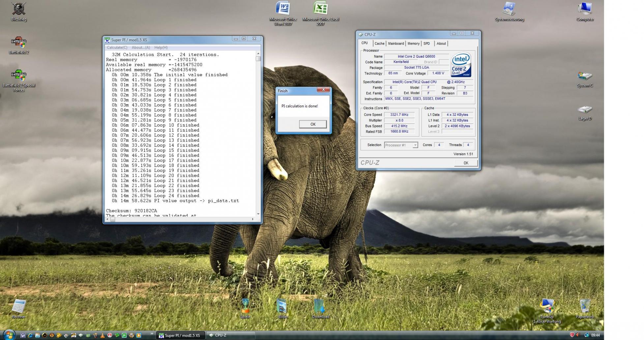Activate Super PI / mod1.5 XS taskbar button

181,335
